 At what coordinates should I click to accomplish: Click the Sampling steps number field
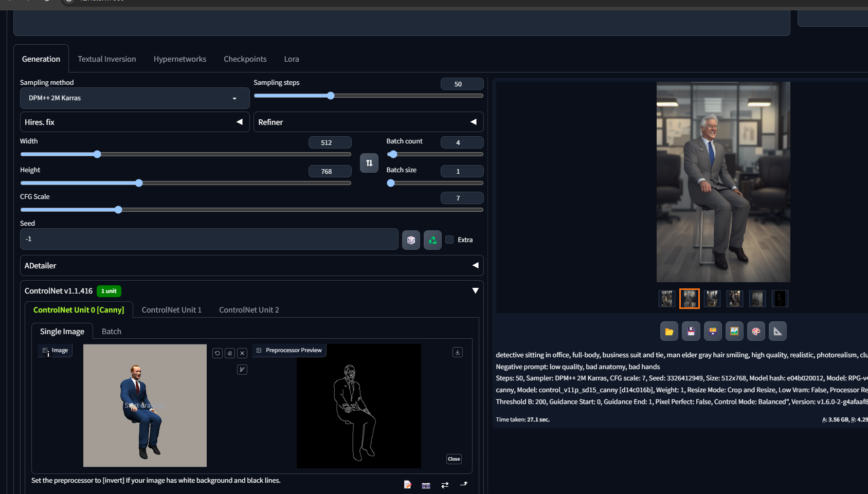coord(462,84)
